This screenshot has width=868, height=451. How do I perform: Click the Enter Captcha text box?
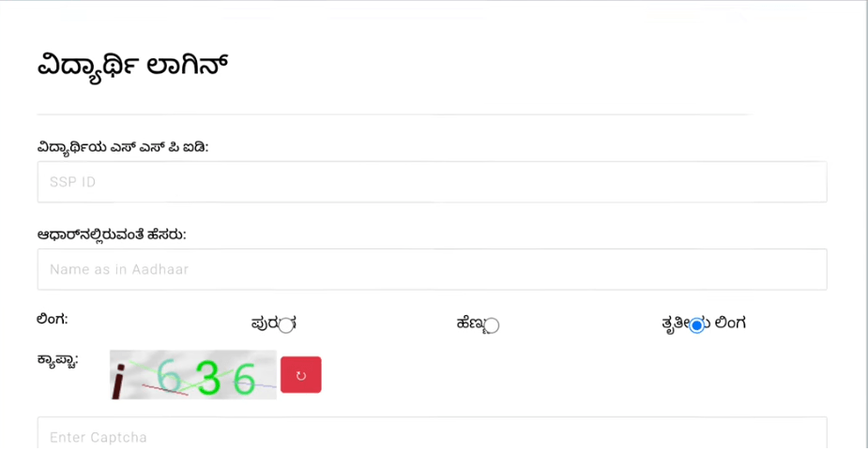coord(432,435)
